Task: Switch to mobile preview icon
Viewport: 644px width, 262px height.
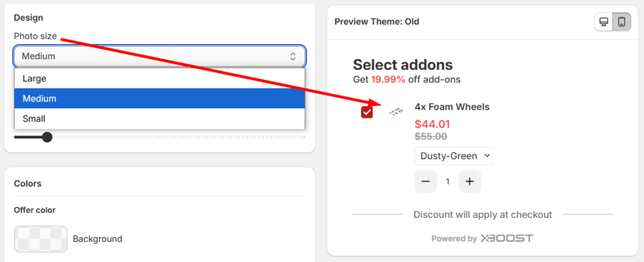Action: (x=621, y=22)
